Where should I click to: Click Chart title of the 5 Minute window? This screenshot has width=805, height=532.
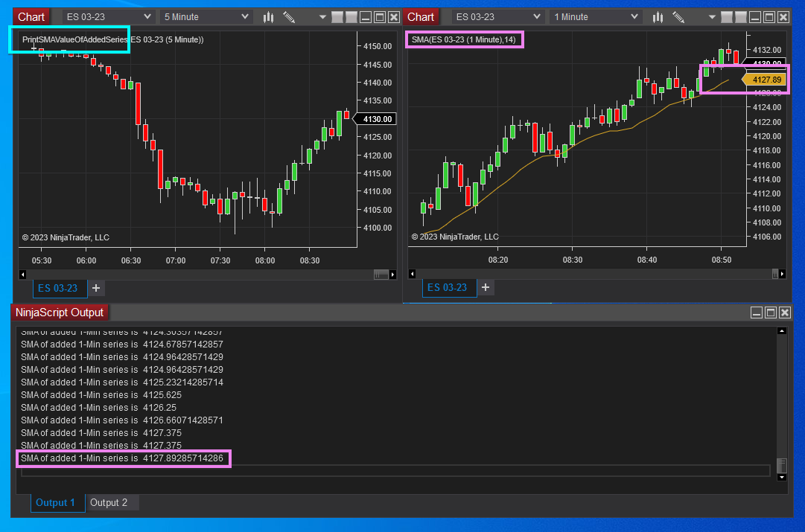[x=31, y=17]
